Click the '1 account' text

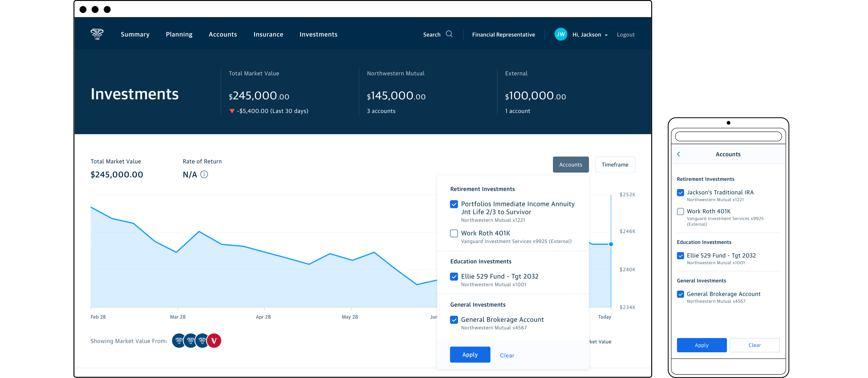click(518, 111)
